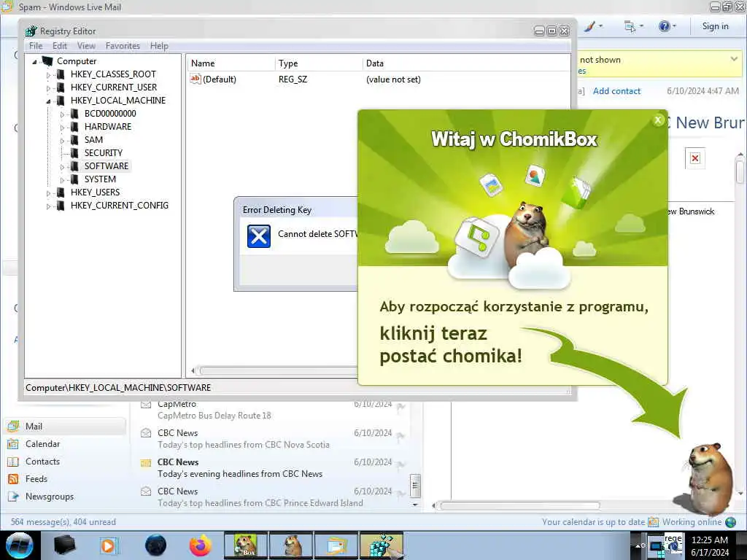Screen dimensions: 747x560
Task: Select the HKEY_CLASSES_ROOT folder icon
Action: [x=61, y=74]
